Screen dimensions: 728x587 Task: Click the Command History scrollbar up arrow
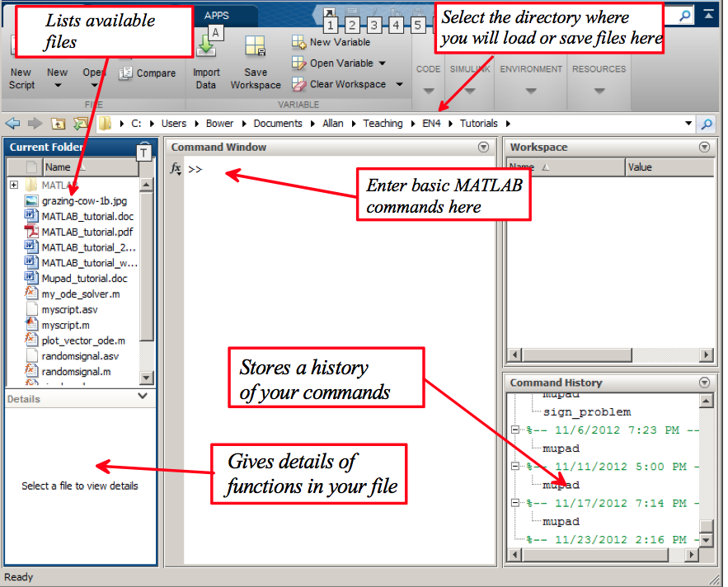point(707,401)
